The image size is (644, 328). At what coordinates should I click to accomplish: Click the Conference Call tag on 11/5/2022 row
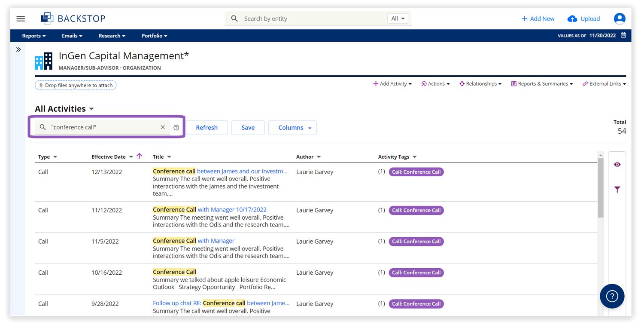416,242
